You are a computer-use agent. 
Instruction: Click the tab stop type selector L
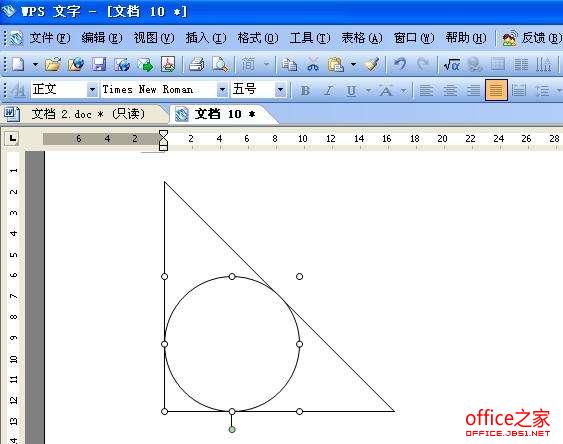12,138
